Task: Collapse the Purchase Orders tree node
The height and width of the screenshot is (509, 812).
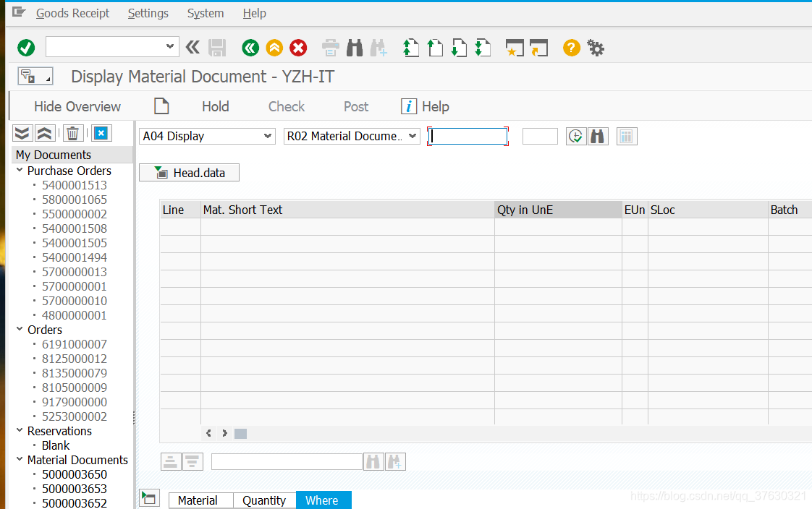Action: coord(20,171)
